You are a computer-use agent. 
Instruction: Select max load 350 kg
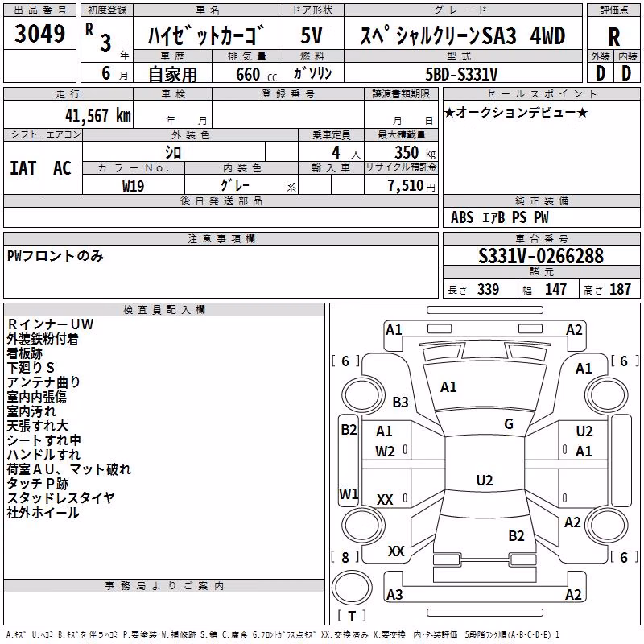[x=415, y=153]
